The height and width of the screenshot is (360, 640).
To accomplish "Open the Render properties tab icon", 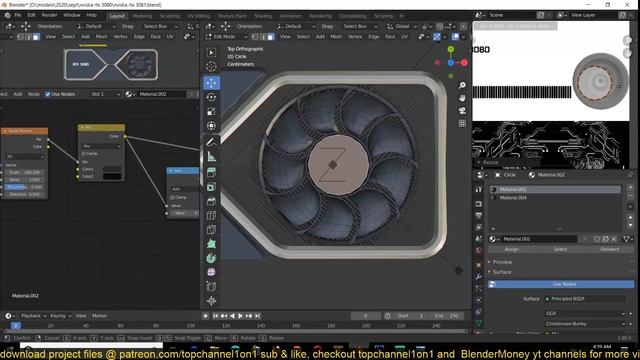I will coord(478,204).
